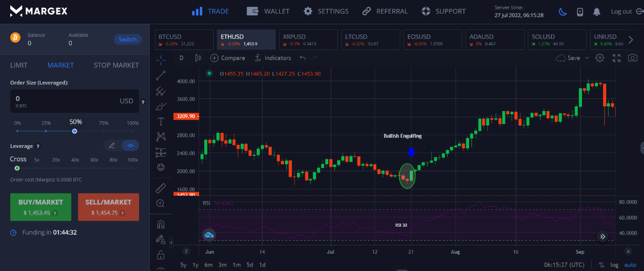Toggle dark mode moon icon
The image size is (644, 271).
coord(563,12)
